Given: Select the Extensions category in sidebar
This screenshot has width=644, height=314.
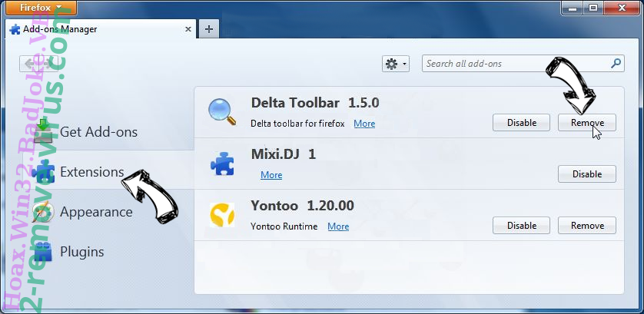Looking at the screenshot, I should pos(91,171).
